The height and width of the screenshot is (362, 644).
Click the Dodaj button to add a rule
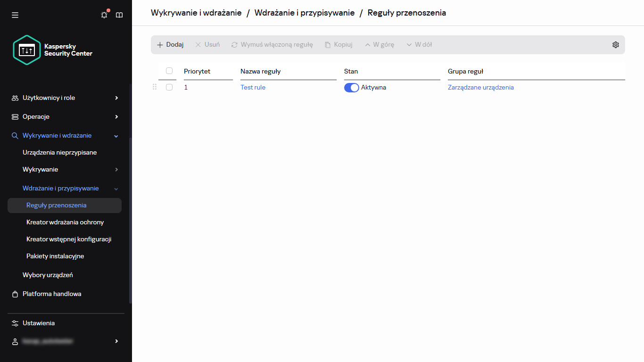pyautogui.click(x=170, y=44)
